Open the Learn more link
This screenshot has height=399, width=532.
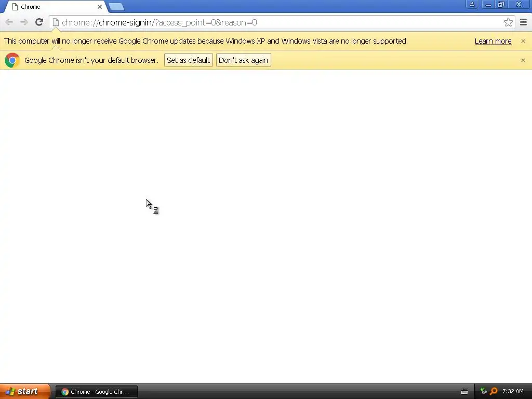493,41
